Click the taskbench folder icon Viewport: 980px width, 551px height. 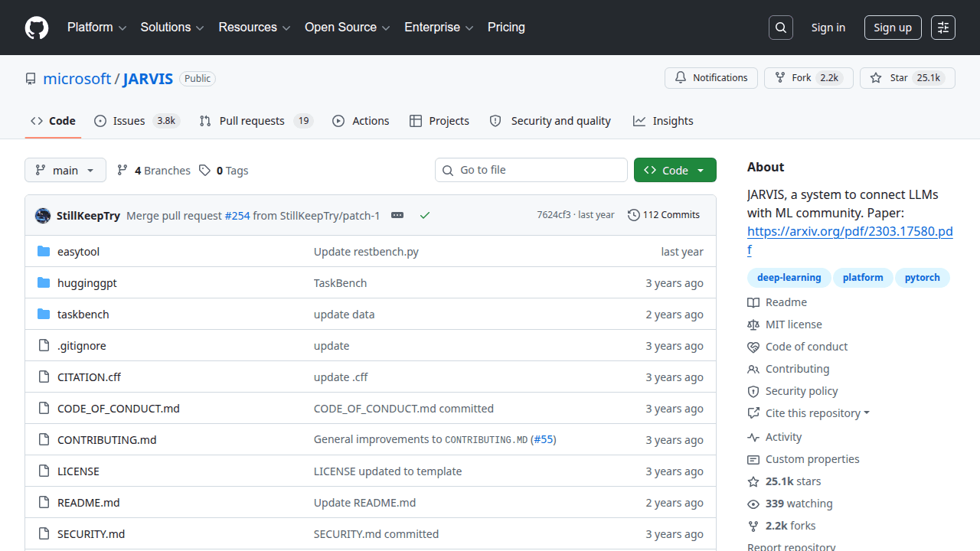click(44, 315)
